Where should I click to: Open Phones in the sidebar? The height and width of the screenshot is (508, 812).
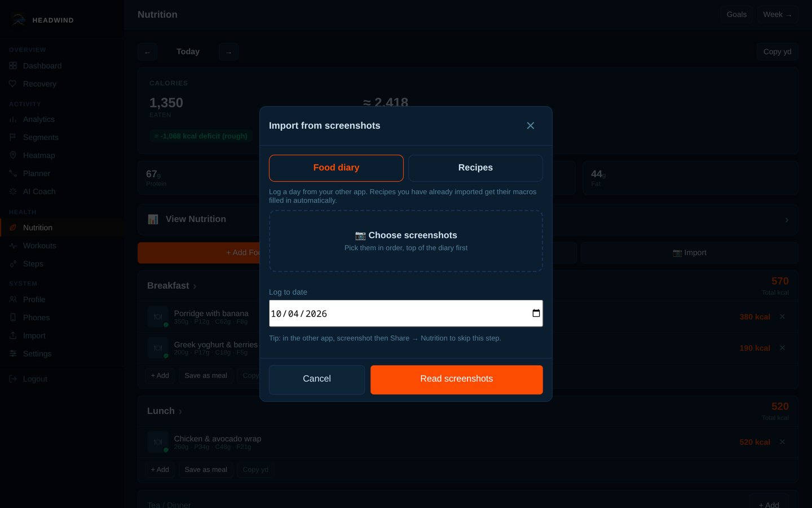(x=62, y=318)
